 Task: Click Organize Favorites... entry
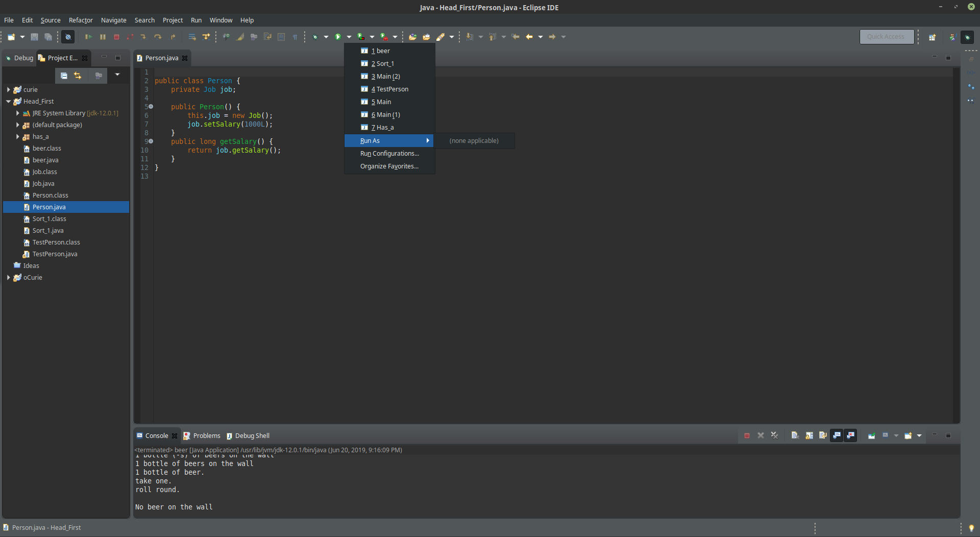390,166
